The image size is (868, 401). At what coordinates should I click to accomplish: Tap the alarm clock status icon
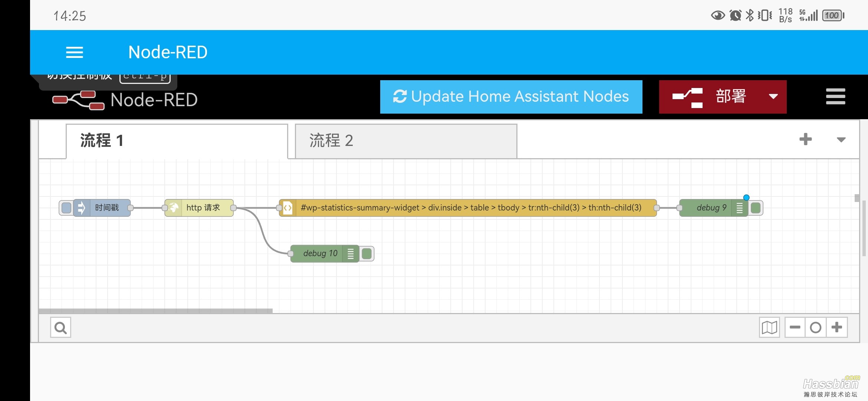735,15
